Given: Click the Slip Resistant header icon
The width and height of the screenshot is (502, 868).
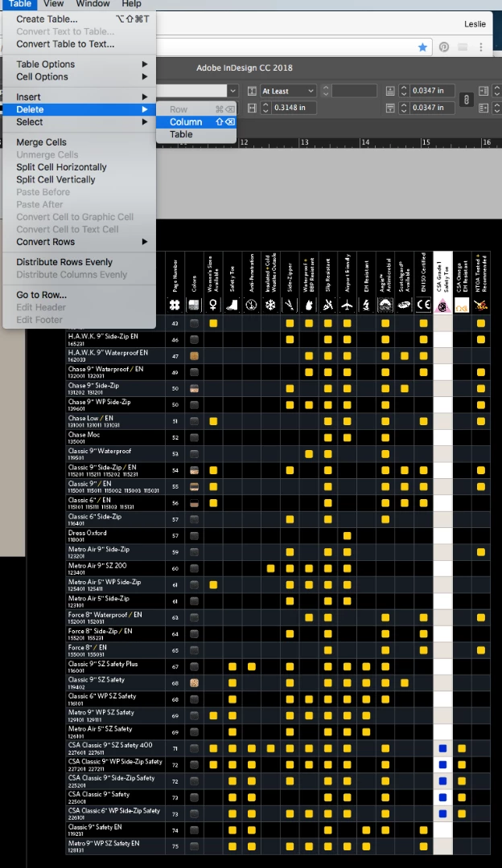Looking at the screenshot, I should [x=328, y=305].
